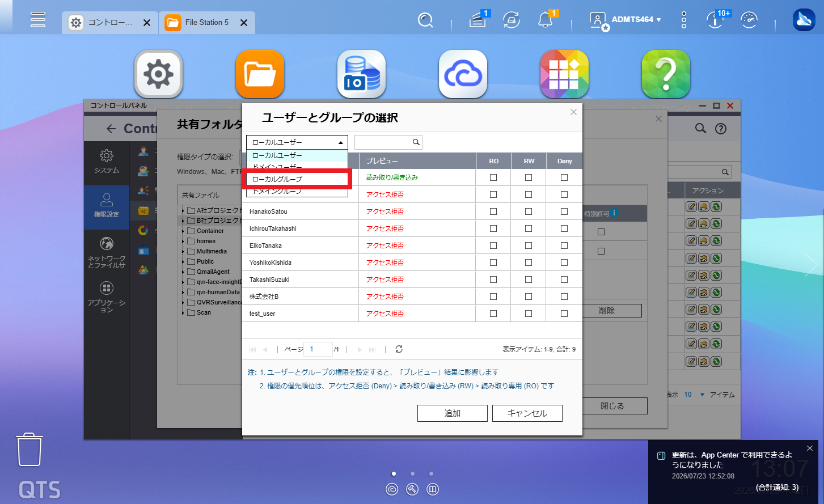This screenshot has height=504, width=824.
Task: Check the RW box for YoshikoKishida
Action: point(529,262)
